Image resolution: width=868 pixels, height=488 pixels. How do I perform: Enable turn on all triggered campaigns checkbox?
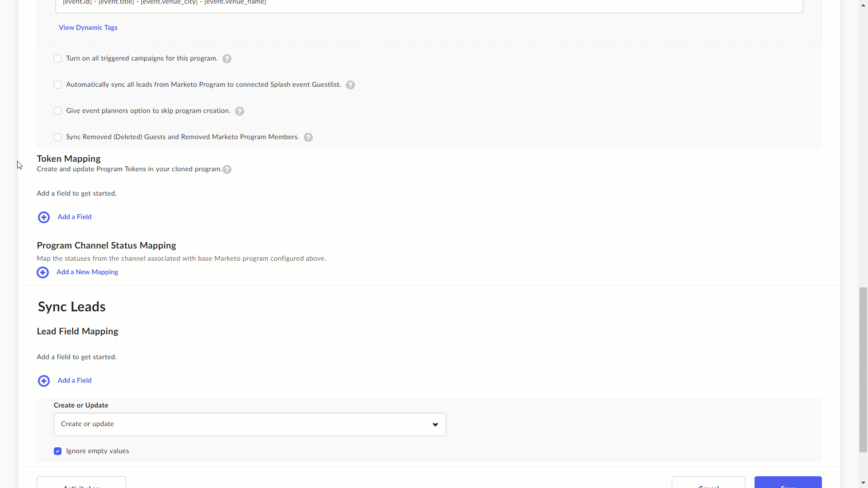(x=57, y=59)
